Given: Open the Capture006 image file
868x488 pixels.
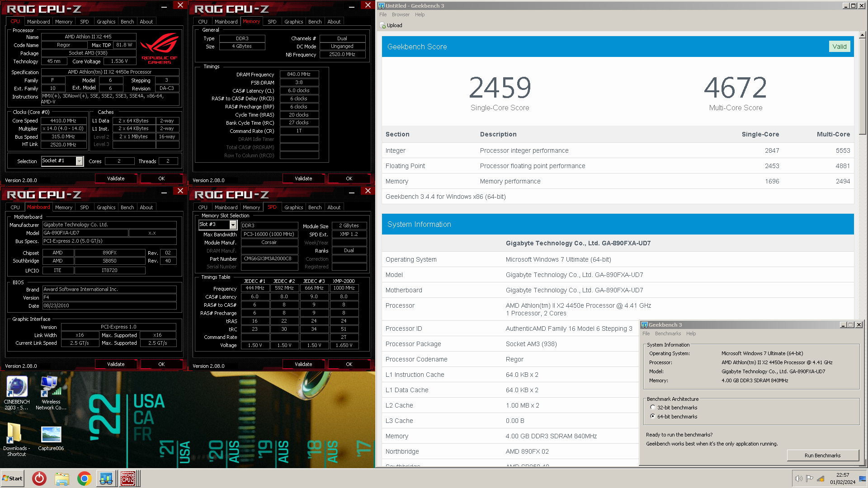Looking at the screenshot, I should 51,439.
